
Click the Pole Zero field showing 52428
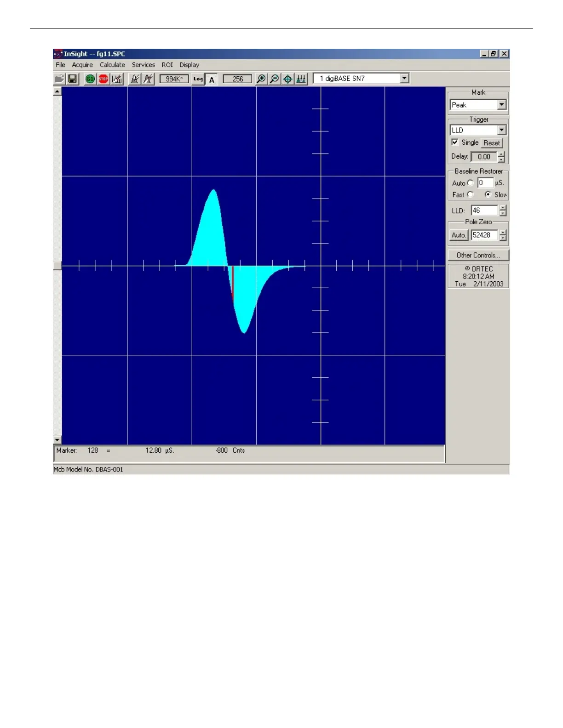point(484,235)
